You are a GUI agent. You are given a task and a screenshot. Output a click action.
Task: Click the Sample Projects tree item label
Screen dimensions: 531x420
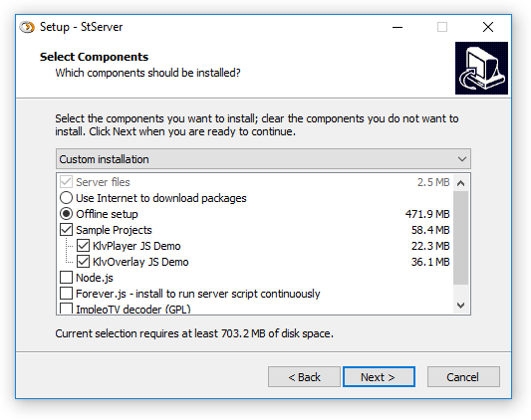tap(114, 230)
